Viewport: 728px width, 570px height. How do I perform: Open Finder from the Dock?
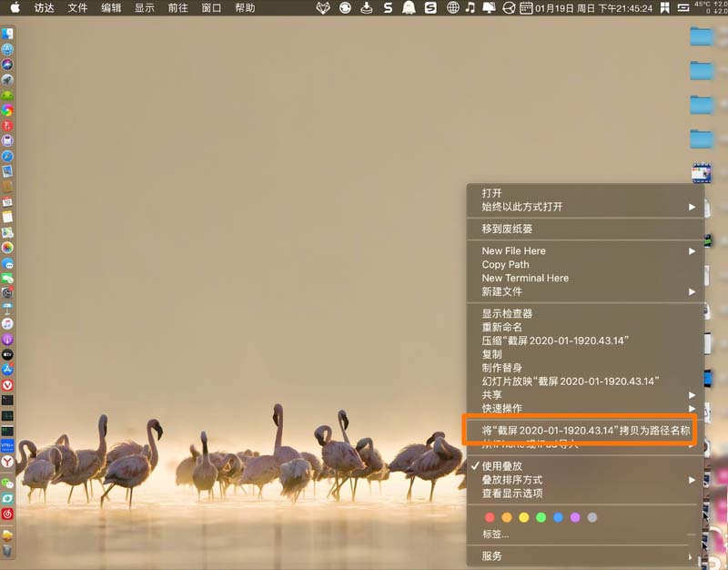[x=7, y=31]
